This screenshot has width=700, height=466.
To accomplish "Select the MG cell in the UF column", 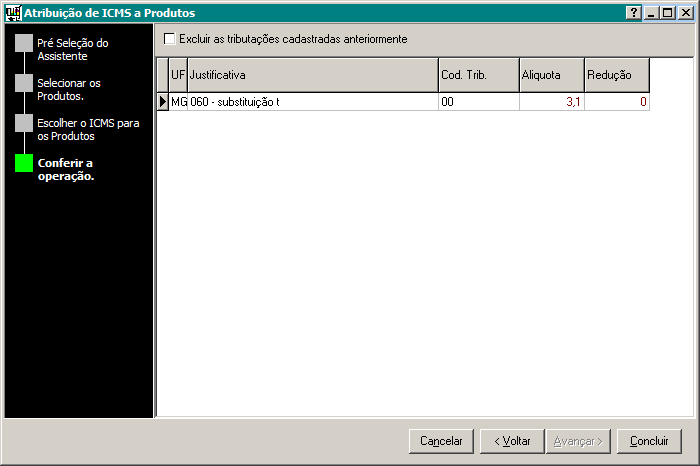I will click(178, 102).
